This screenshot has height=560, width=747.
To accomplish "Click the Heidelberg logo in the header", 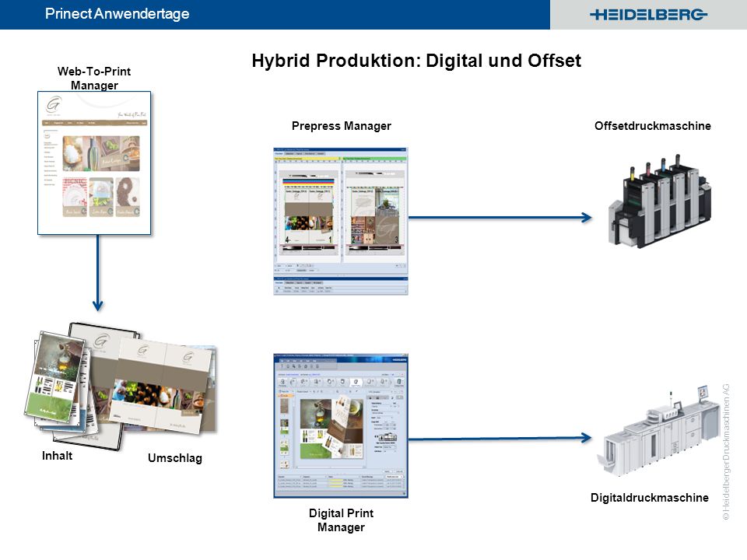I will click(648, 15).
